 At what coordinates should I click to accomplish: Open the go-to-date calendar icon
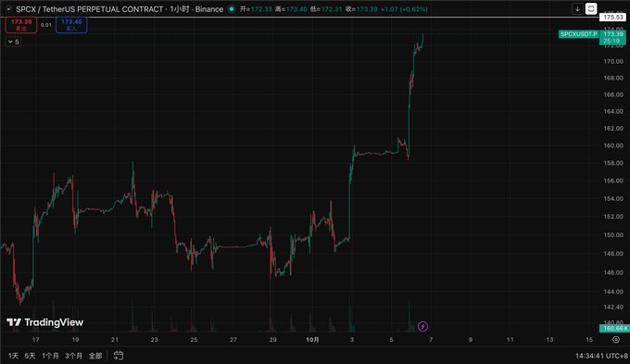tap(119, 356)
